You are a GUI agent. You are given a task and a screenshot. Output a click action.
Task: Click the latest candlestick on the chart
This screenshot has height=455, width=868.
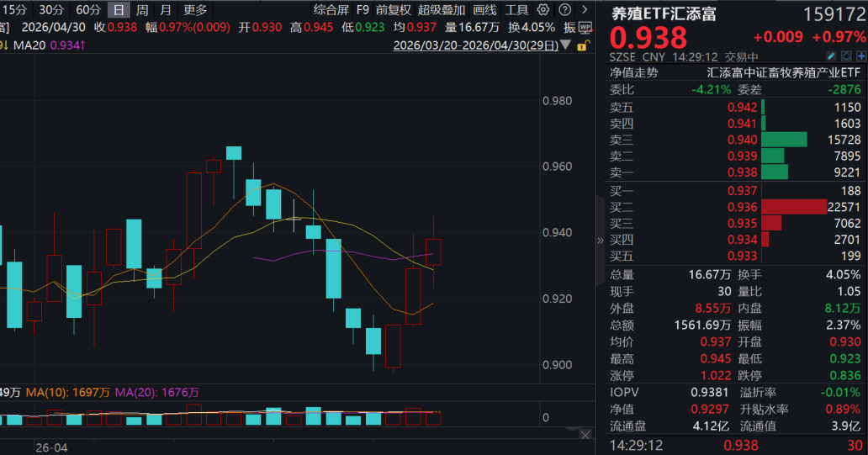tap(433, 252)
